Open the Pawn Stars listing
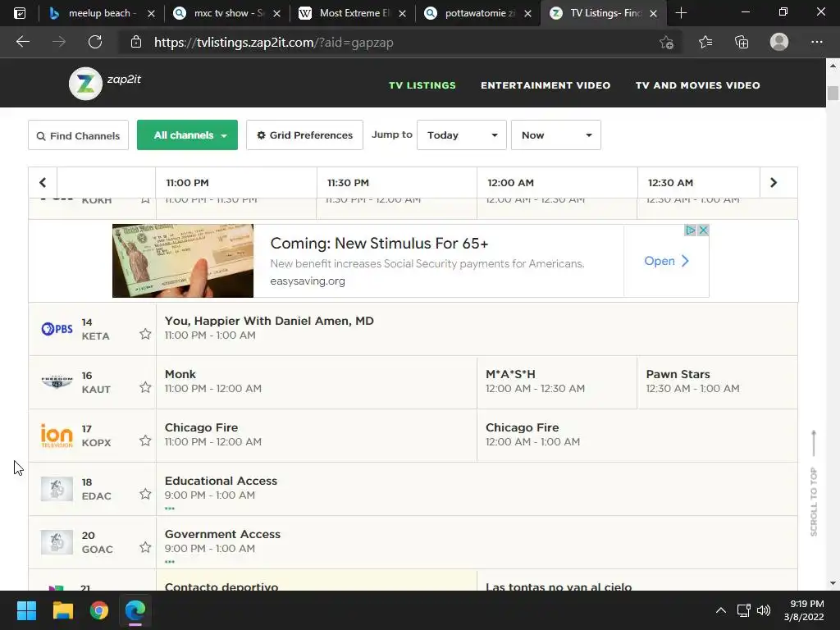 (717, 382)
